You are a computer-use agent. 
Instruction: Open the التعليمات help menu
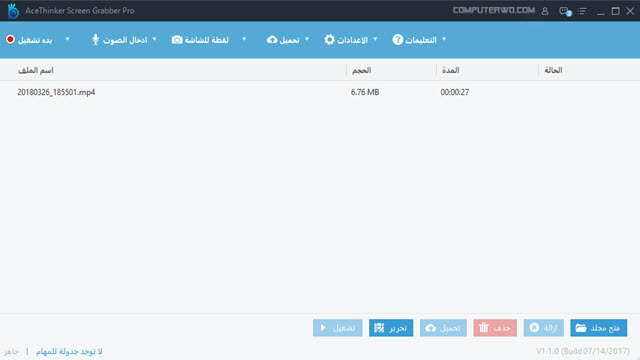pyautogui.click(x=421, y=40)
